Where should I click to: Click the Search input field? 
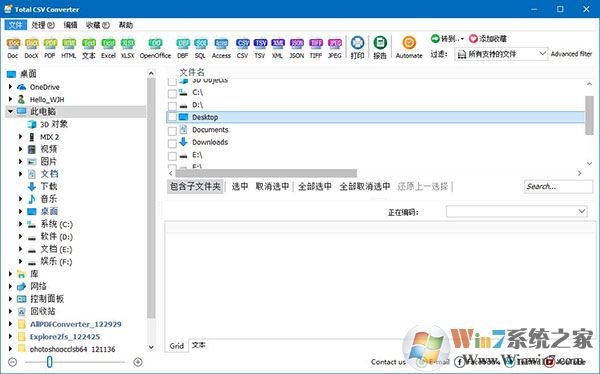(558, 186)
